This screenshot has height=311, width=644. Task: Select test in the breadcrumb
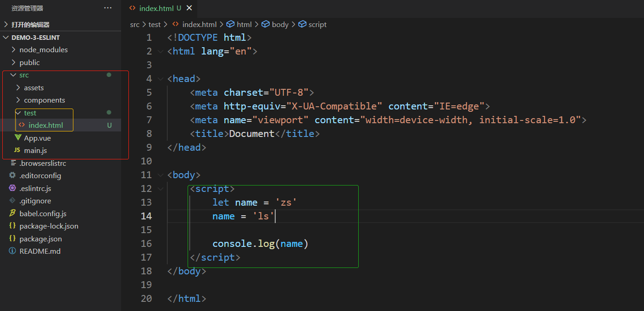click(155, 25)
